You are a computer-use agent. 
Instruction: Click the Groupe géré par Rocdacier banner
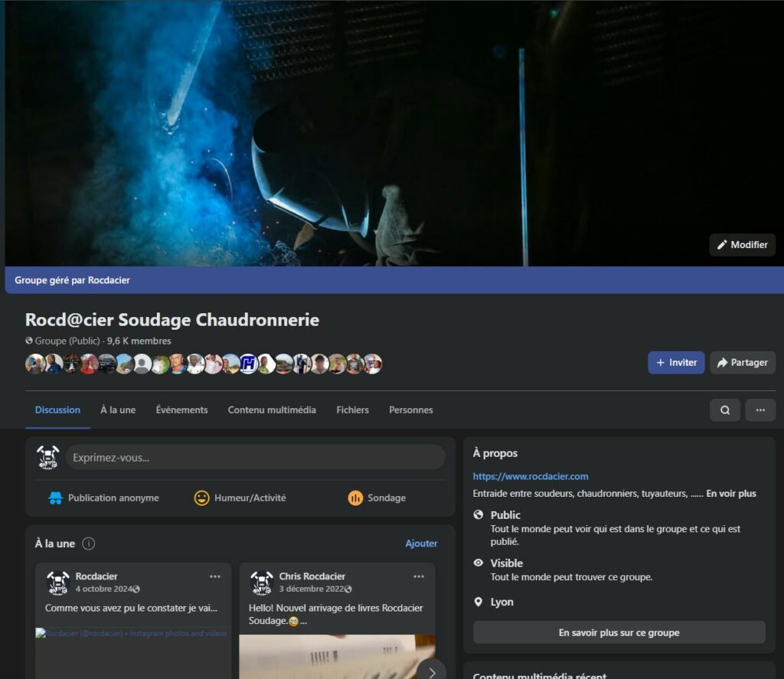coord(394,280)
